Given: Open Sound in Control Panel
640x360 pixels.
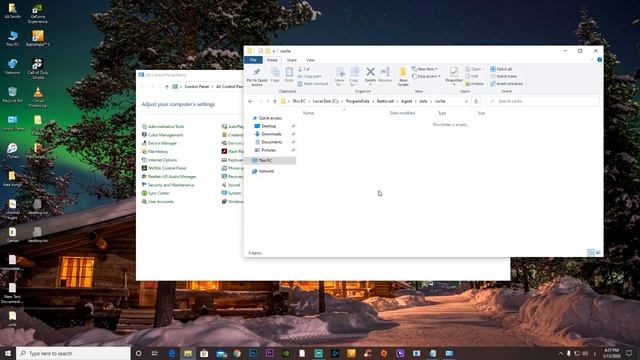Looking at the screenshot, I should tap(231, 185).
